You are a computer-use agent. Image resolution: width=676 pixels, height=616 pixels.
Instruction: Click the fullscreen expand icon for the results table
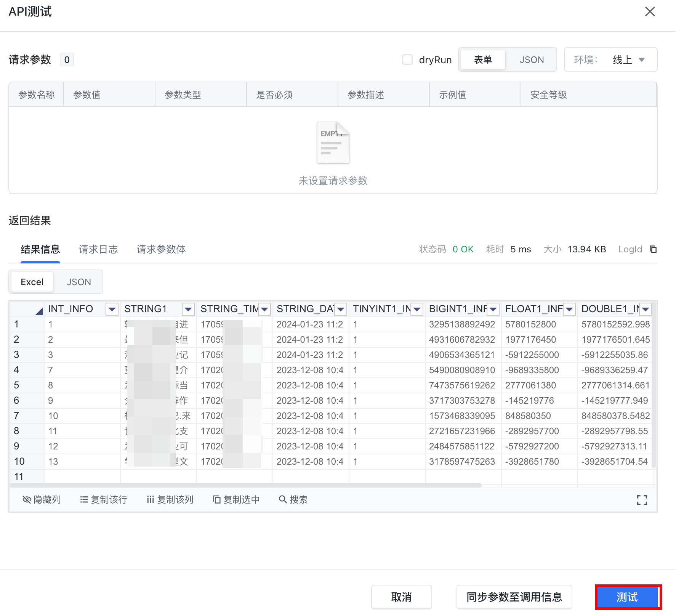click(x=642, y=500)
